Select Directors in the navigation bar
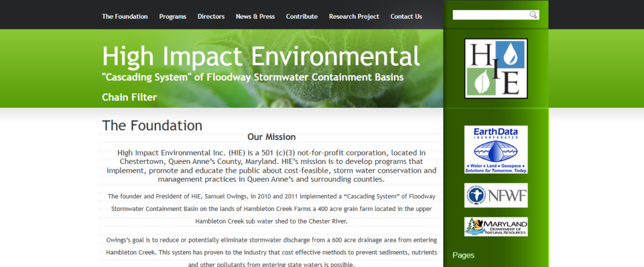The height and width of the screenshot is (267, 644). pyautogui.click(x=211, y=16)
